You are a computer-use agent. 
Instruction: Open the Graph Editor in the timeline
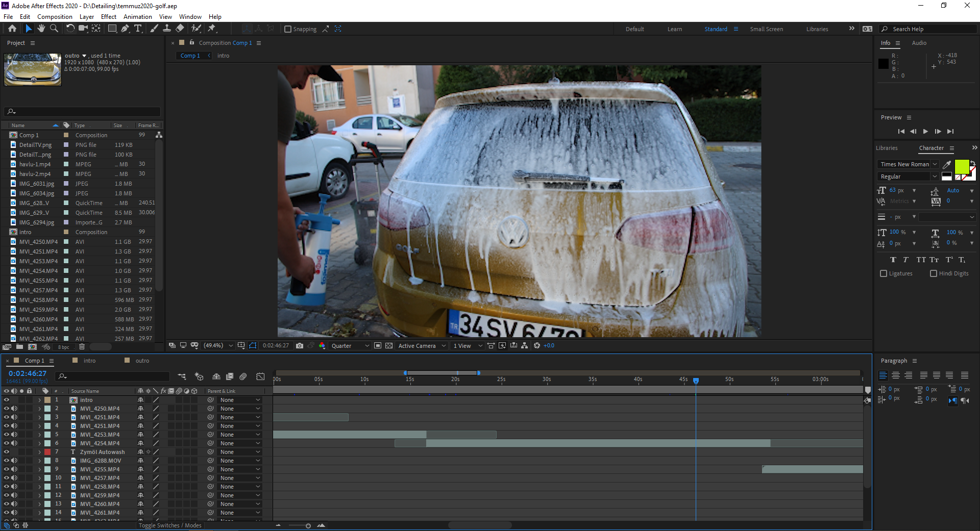tap(260, 376)
